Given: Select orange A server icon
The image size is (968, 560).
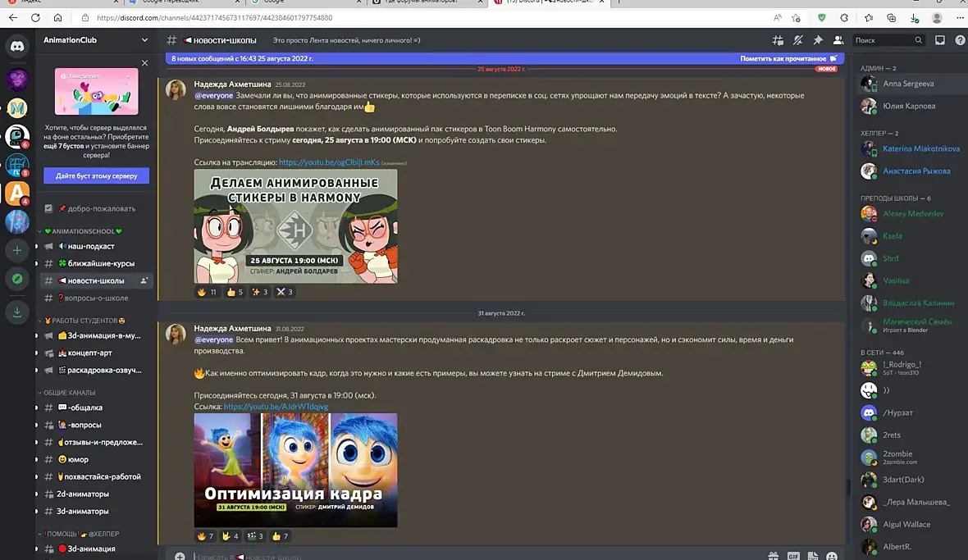Looking at the screenshot, I should coord(17,193).
